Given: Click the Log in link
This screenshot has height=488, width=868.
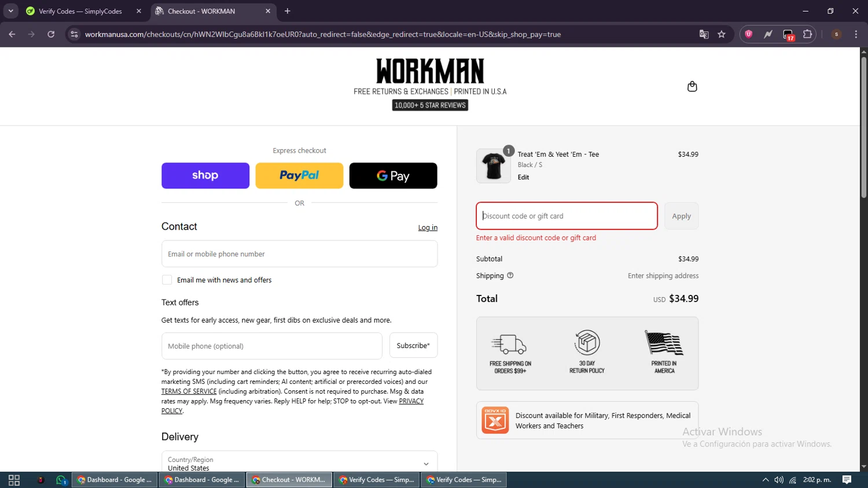Looking at the screenshot, I should coord(428,228).
